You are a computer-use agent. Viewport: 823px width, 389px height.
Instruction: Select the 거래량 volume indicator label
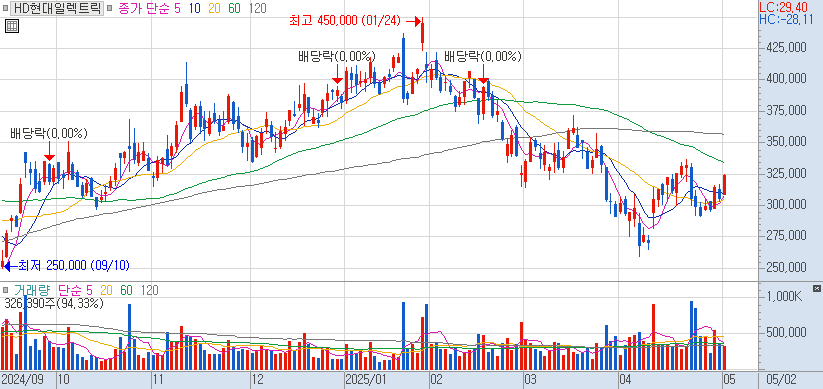click(x=32, y=290)
